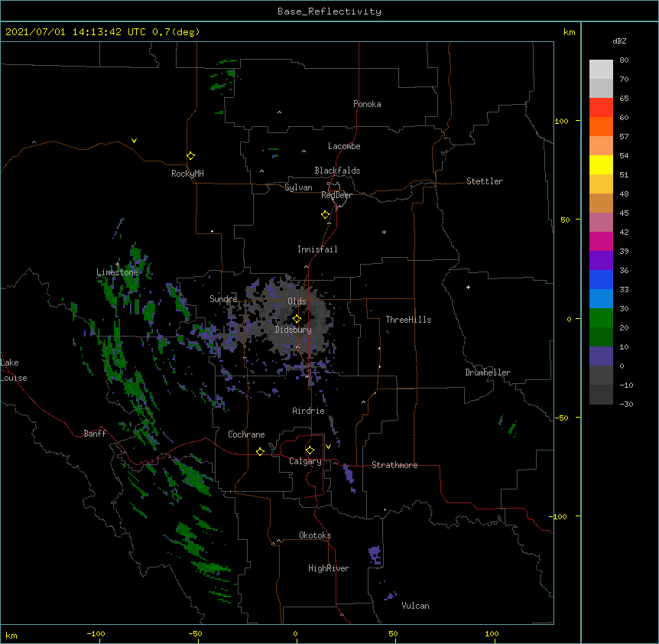Click the RedDeer city label
Image resolution: width=659 pixels, height=644 pixels.
click(336, 195)
